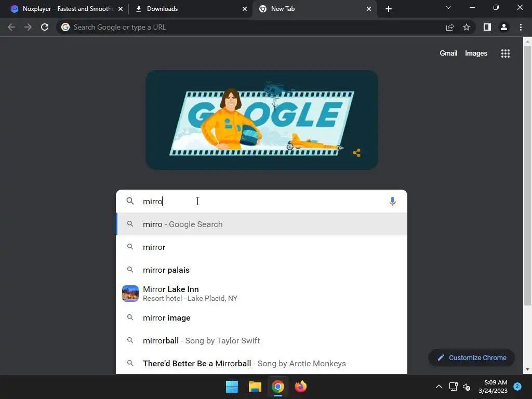Click the search box containing mirro
Viewport: 532px width, 399px height.
coord(261,201)
